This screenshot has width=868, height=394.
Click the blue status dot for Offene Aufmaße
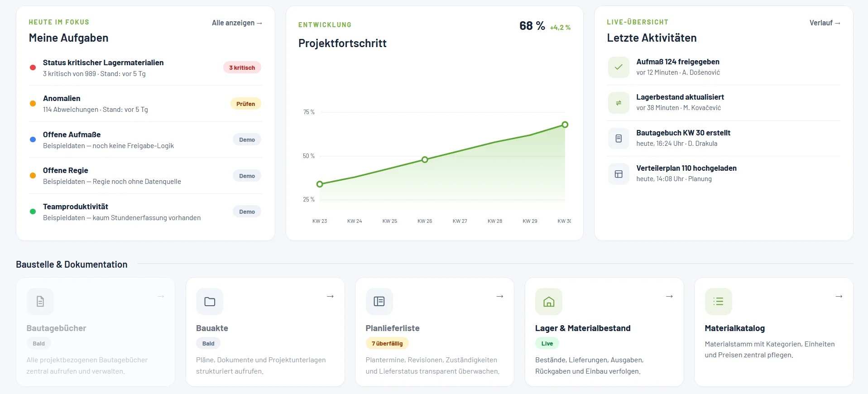point(33,139)
